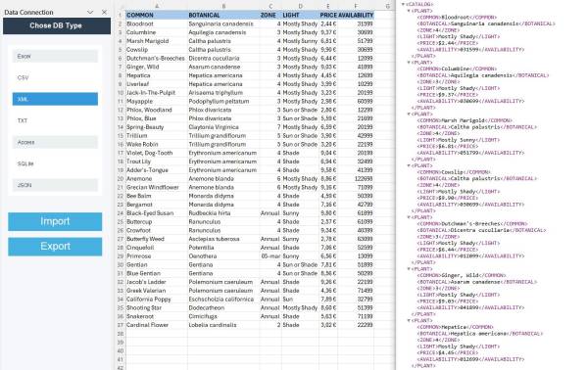Collapse the PLANT node containing Columbine

[409, 63]
